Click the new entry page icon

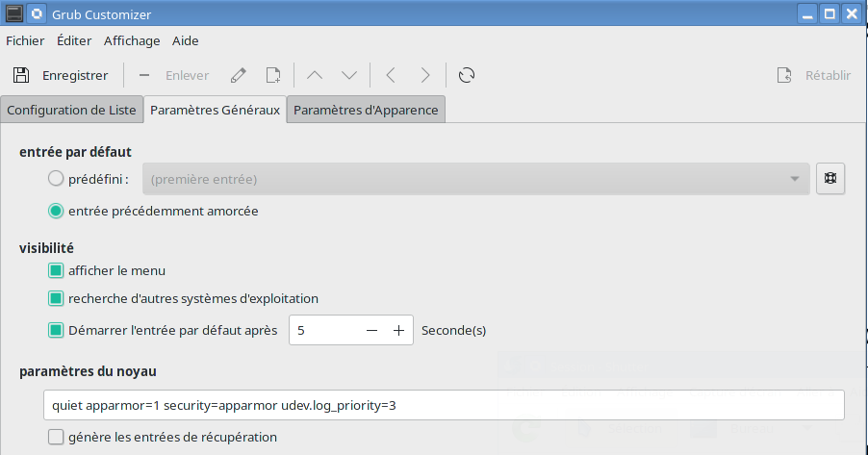pyautogui.click(x=273, y=75)
